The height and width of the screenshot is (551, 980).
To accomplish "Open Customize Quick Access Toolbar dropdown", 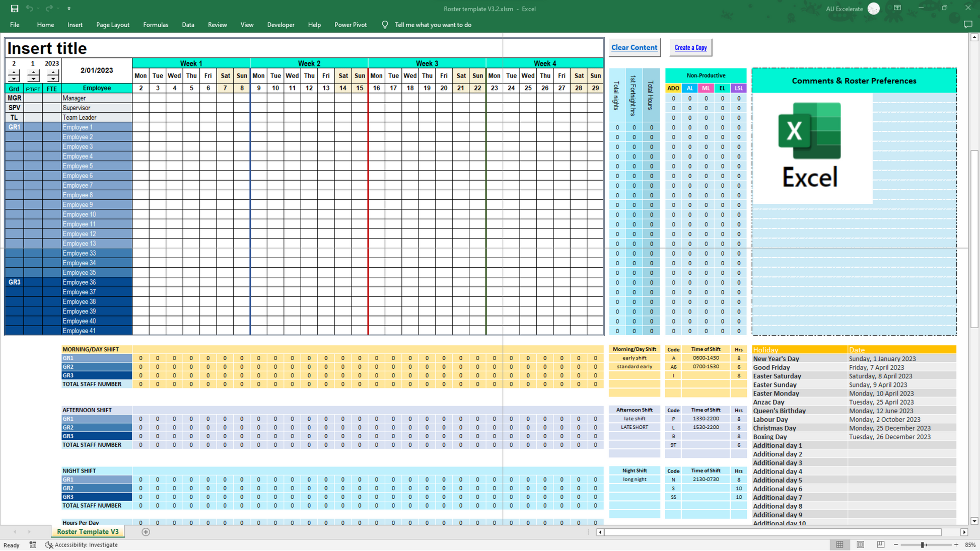I will 69,9.
